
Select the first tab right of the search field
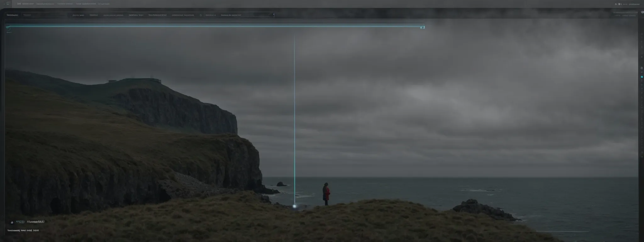[x=78, y=15]
